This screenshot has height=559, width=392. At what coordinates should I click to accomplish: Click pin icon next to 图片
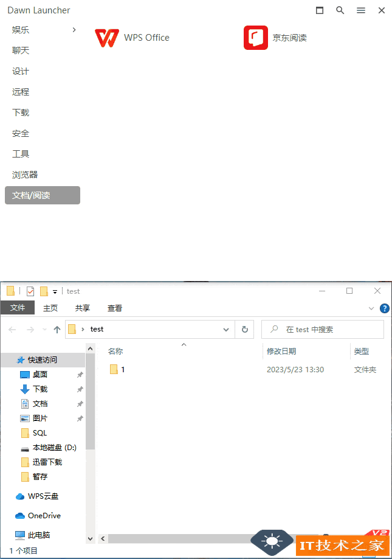click(80, 418)
